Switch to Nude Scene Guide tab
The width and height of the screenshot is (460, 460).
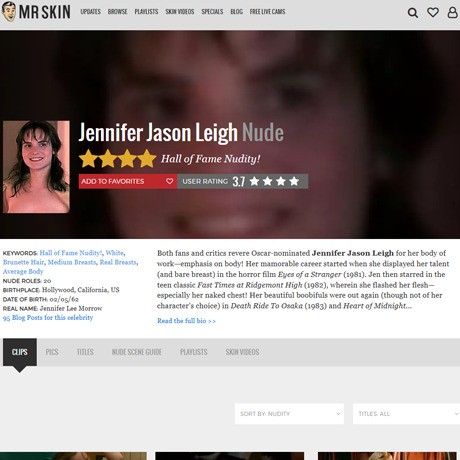point(137,352)
